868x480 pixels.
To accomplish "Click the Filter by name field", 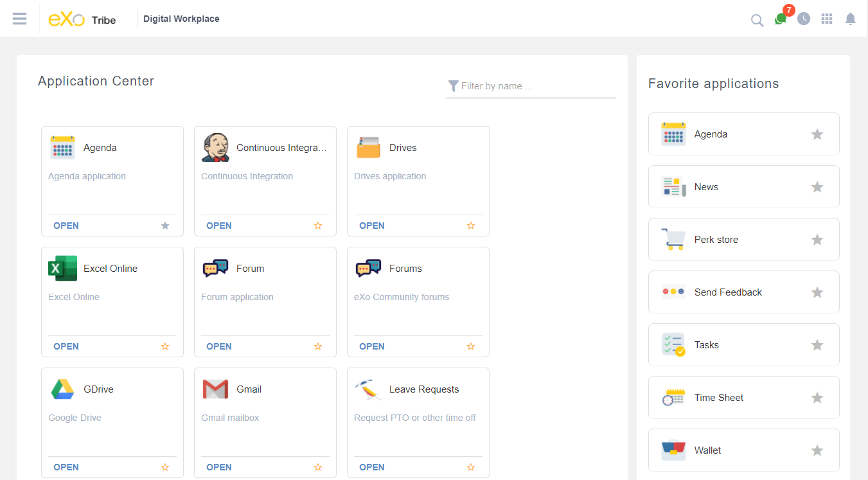I will [x=537, y=86].
